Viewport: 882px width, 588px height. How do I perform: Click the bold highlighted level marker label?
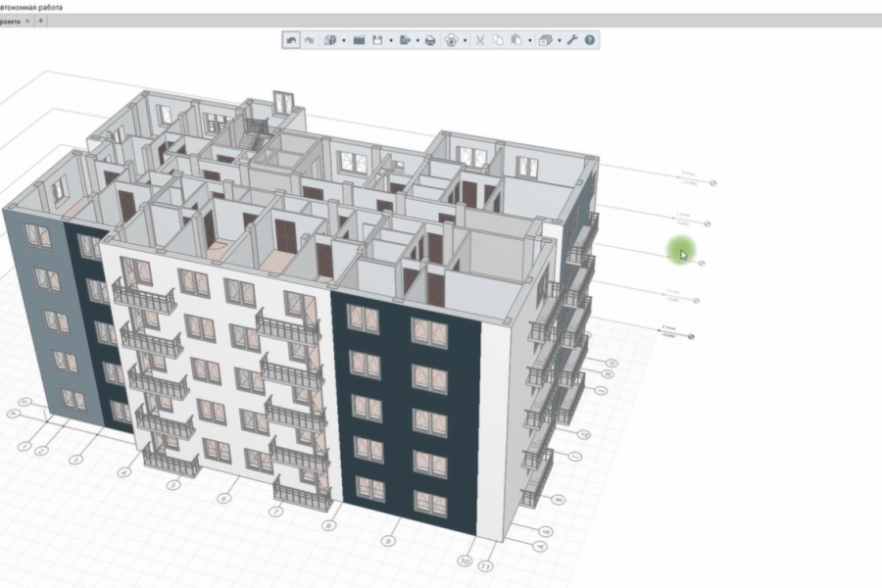click(668, 330)
